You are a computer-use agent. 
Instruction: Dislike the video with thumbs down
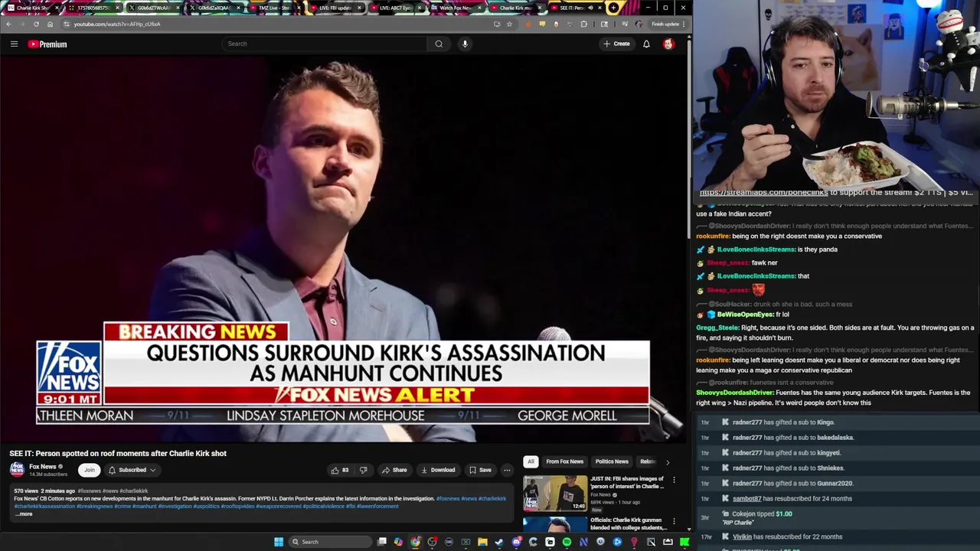click(x=364, y=470)
